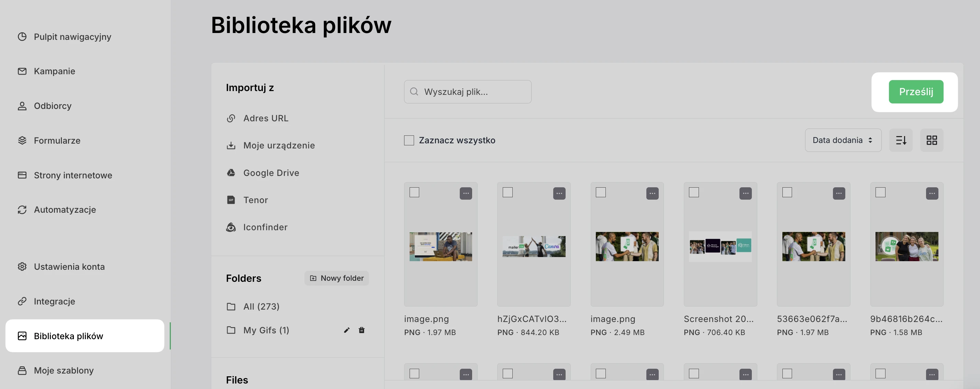Open Automatyzacje from sidebar

65,210
